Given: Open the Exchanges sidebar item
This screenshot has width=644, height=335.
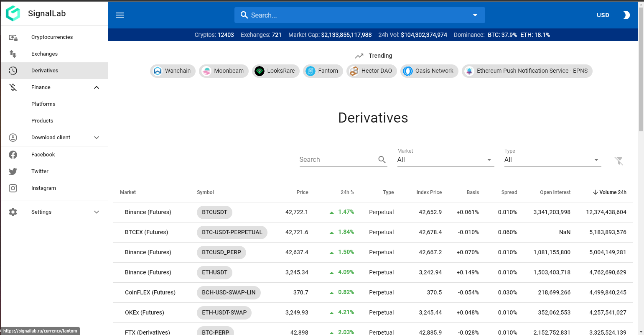Looking at the screenshot, I should pyautogui.click(x=44, y=54).
